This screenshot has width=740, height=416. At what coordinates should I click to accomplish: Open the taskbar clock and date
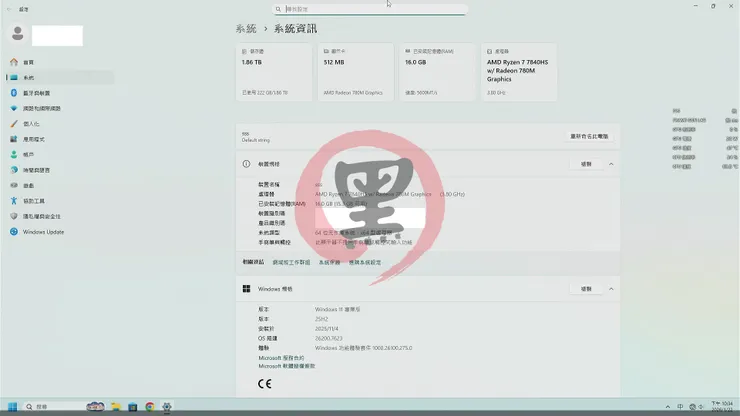[x=722, y=407]
